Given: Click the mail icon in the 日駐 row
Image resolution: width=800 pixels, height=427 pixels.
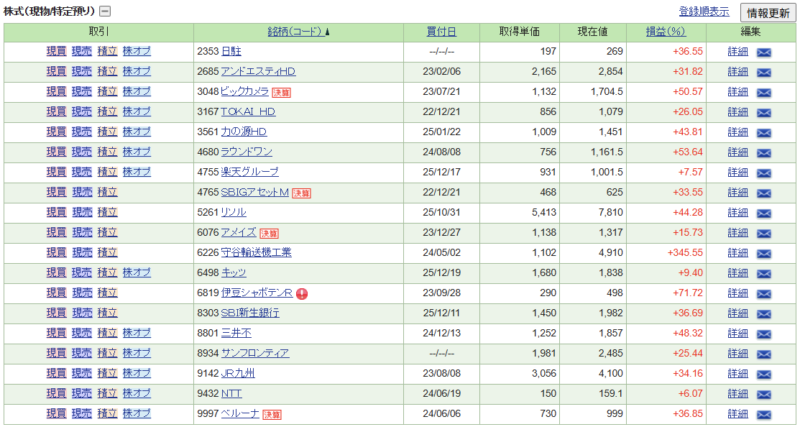Looking at the screenshot, I should pyautogui.click(x=764, y=51).
